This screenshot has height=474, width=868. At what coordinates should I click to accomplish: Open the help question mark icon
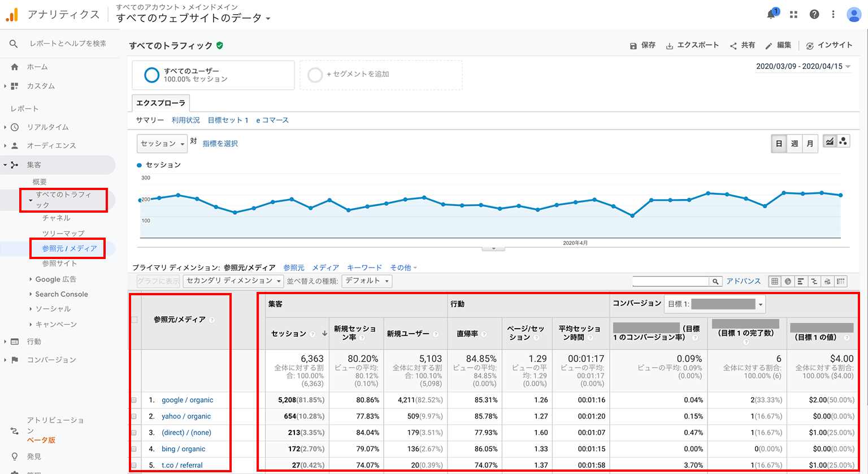(814, 15)
